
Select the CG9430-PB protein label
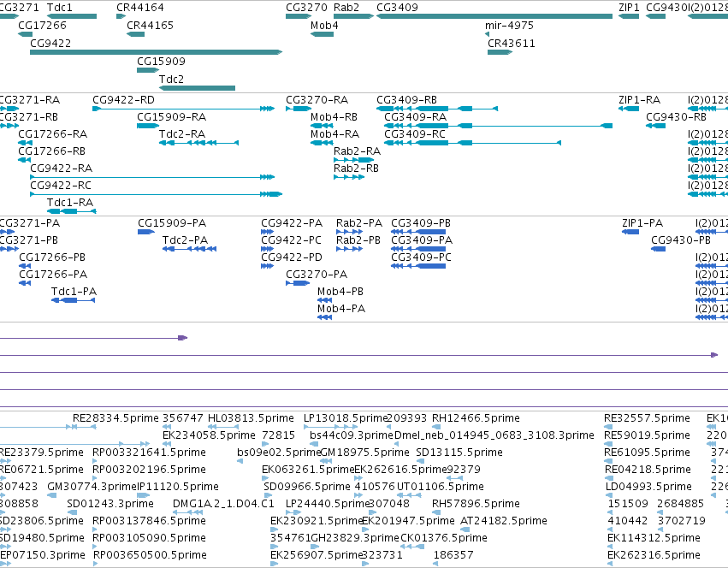[681, 240]
